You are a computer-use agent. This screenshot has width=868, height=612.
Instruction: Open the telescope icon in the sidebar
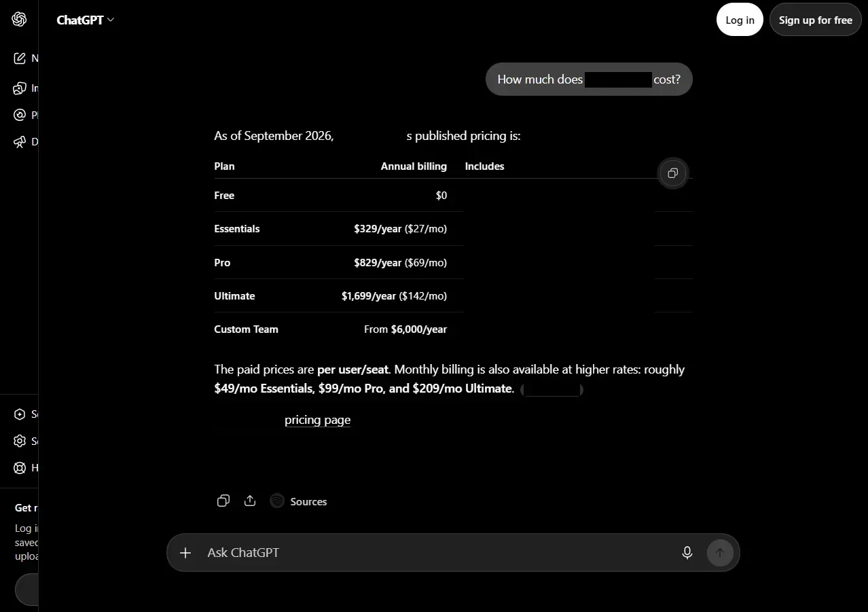[x=20, y=142]
